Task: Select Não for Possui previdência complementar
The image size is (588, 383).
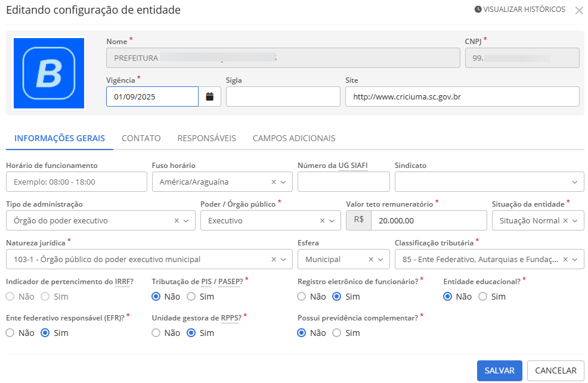Action: 302,333
